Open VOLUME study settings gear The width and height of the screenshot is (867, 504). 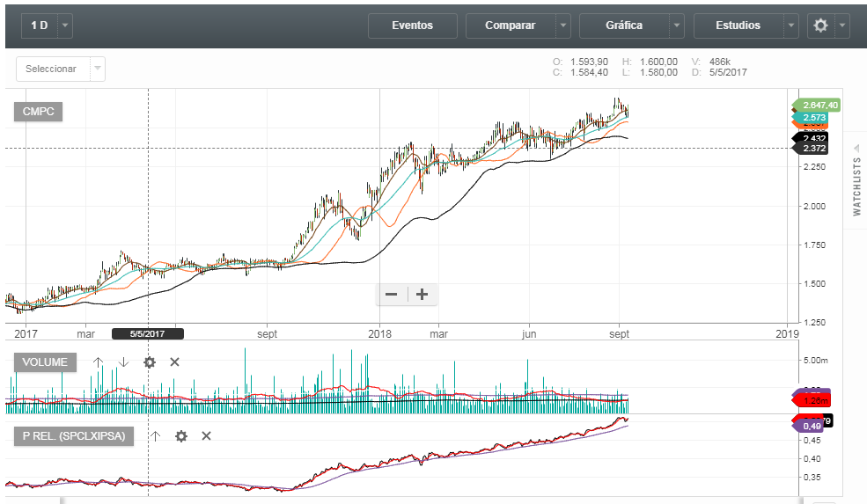point(150,362)
